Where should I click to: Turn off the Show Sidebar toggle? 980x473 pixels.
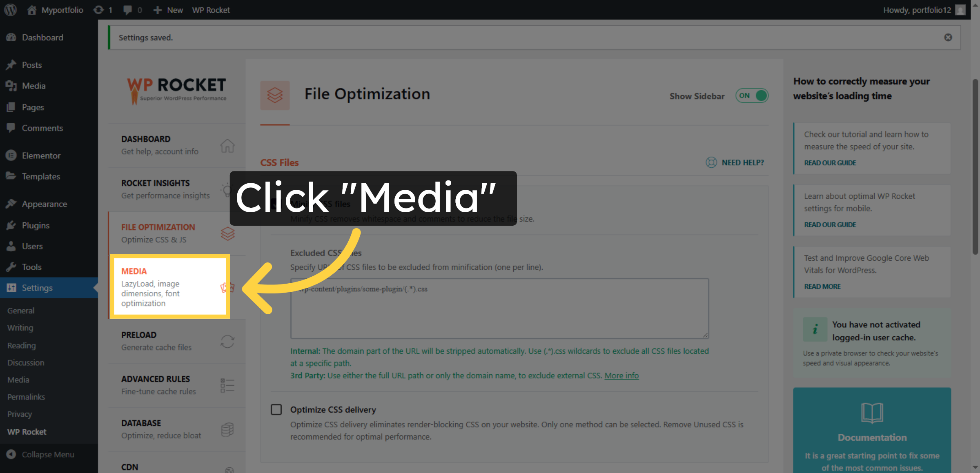(751, 95)
